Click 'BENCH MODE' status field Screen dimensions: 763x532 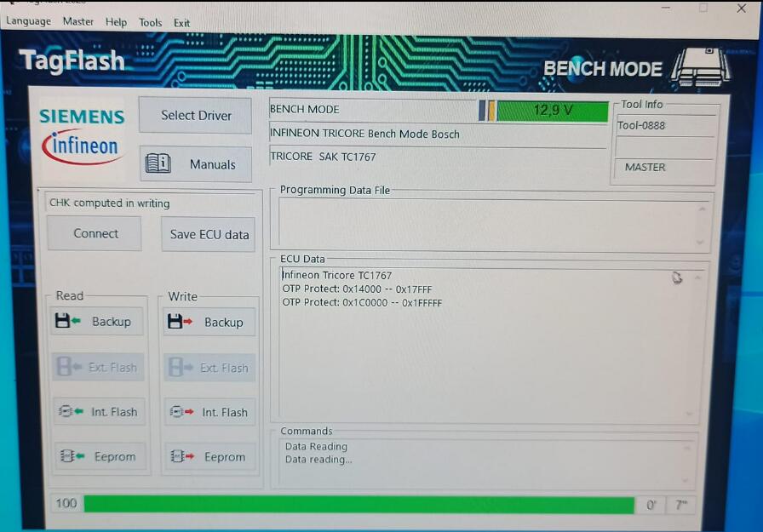(x=373, y=110)
